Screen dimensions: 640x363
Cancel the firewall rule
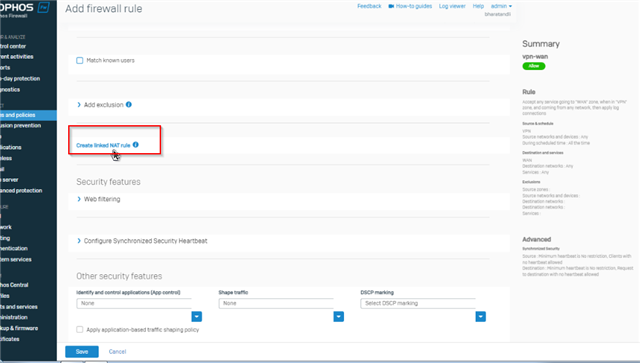pos(118,352)
